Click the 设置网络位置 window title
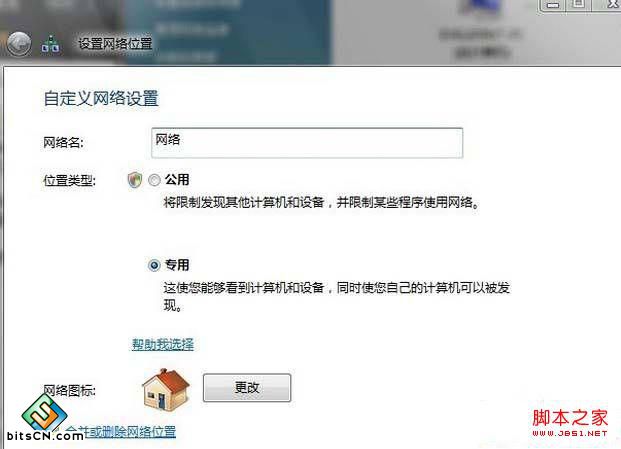Viewport: 621px width, 449px height. coord(115,44)
